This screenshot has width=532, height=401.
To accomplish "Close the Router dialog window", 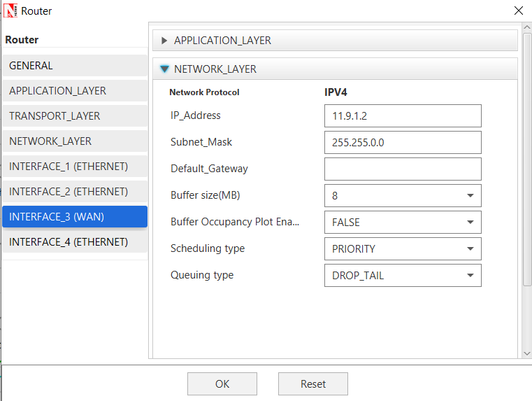I will (x=518, y=10).
